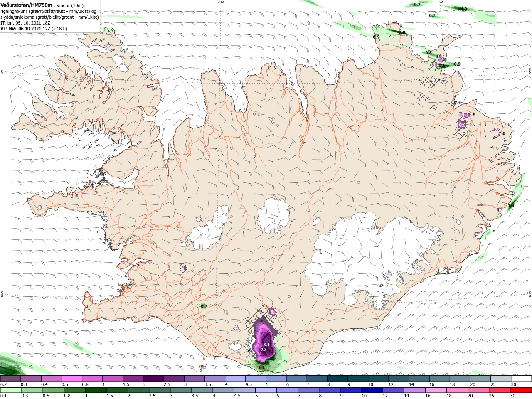Click the 2.8 snowfall value on the map
Screen dimensions: 532x399
[264, 350]
